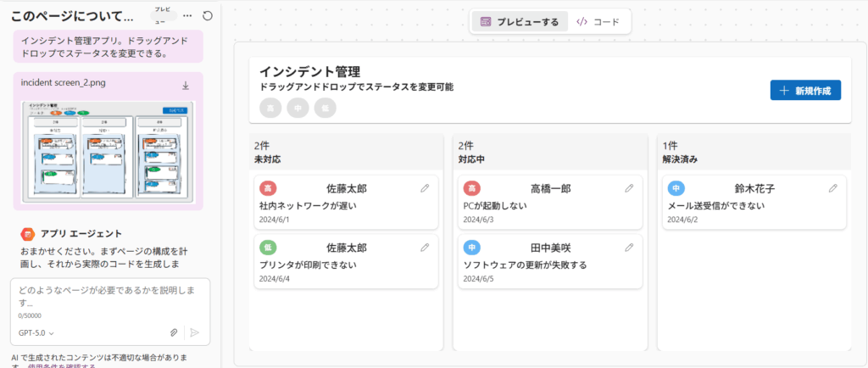Screen dimensions: 868x368
Task: Open the incident screen_2.png thumbnail
Action: pyautogui.click(x=108, y=150)
